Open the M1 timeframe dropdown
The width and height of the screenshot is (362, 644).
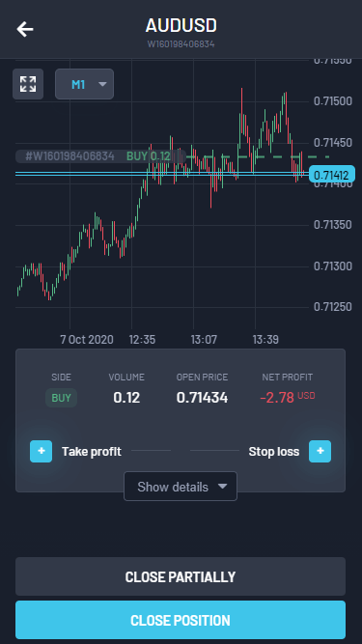pos(85,84)
